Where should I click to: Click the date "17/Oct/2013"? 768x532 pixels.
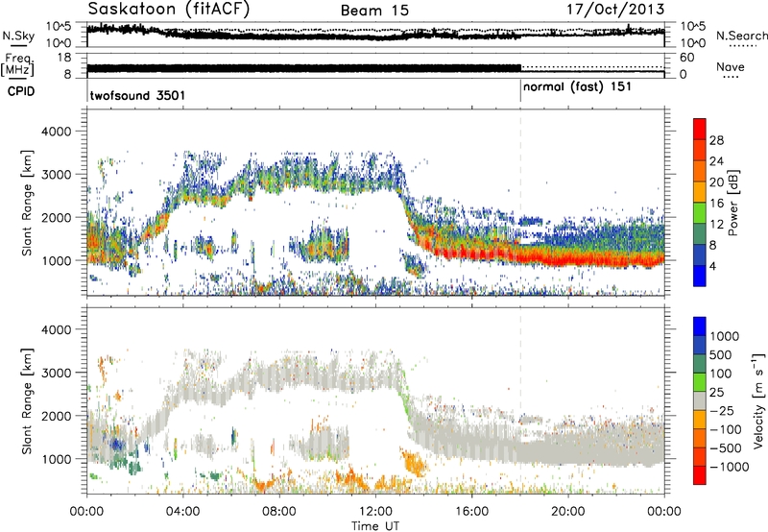pyautogui.click(x=615, y=10)
